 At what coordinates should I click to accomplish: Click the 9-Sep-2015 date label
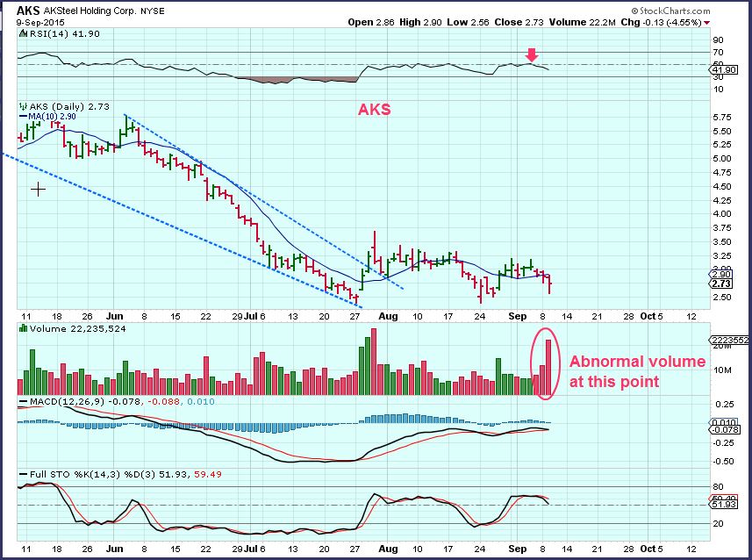coord(40,22)
